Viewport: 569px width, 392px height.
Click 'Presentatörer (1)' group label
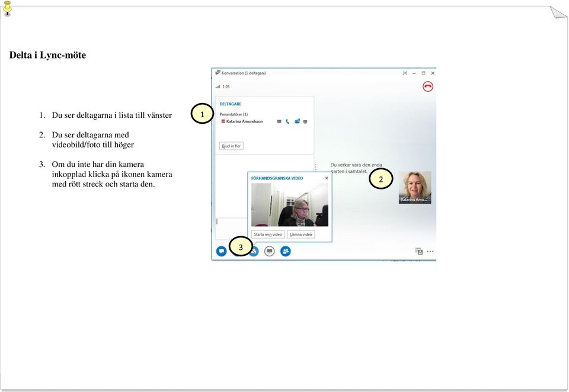[234, 114]
